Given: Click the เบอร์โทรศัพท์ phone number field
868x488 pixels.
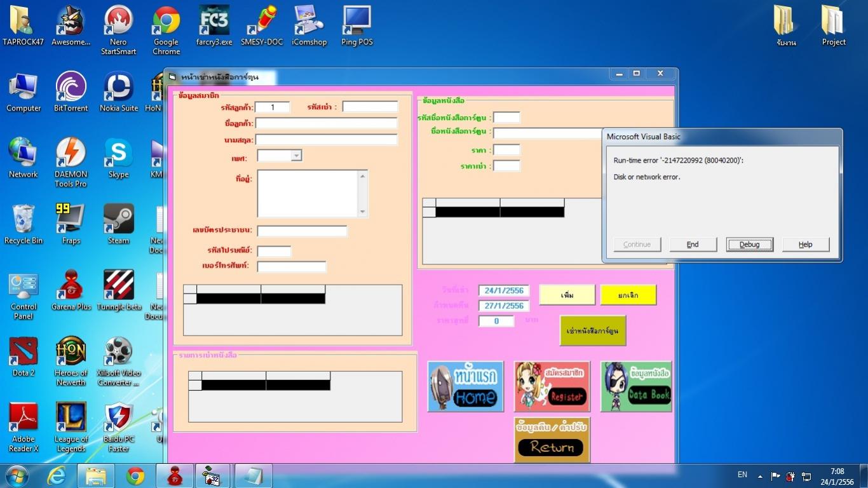Looking at the screenshot, I should [292, 267].
